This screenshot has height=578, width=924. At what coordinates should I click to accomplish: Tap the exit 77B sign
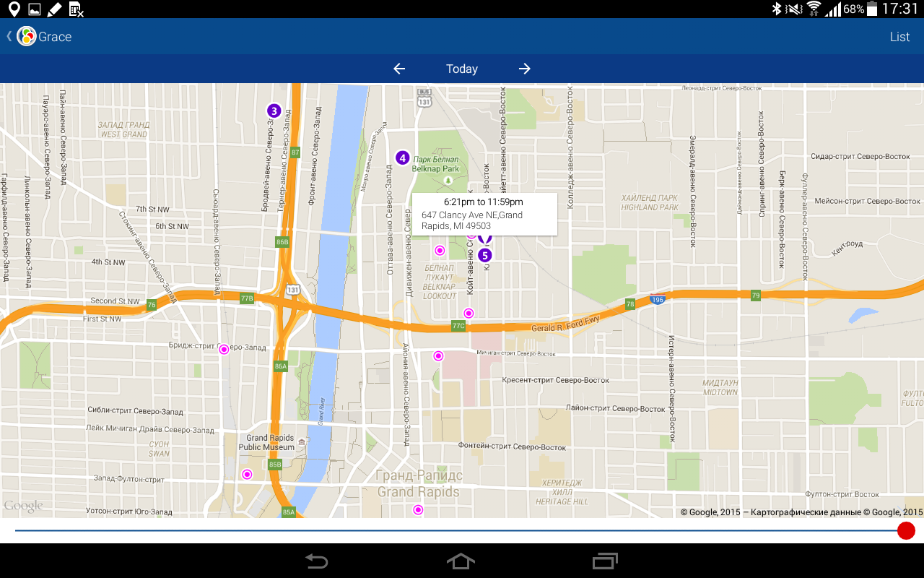point(247,298)
